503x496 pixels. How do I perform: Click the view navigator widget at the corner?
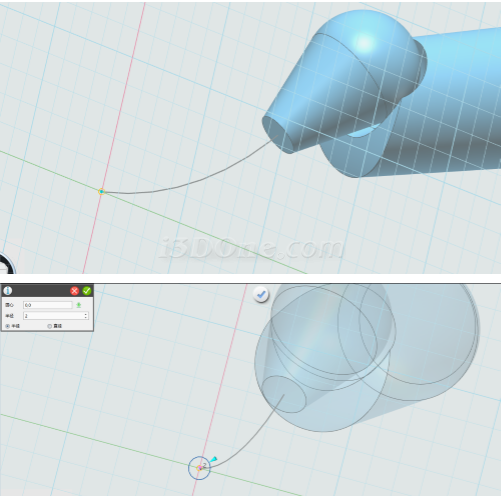[6, 264]
